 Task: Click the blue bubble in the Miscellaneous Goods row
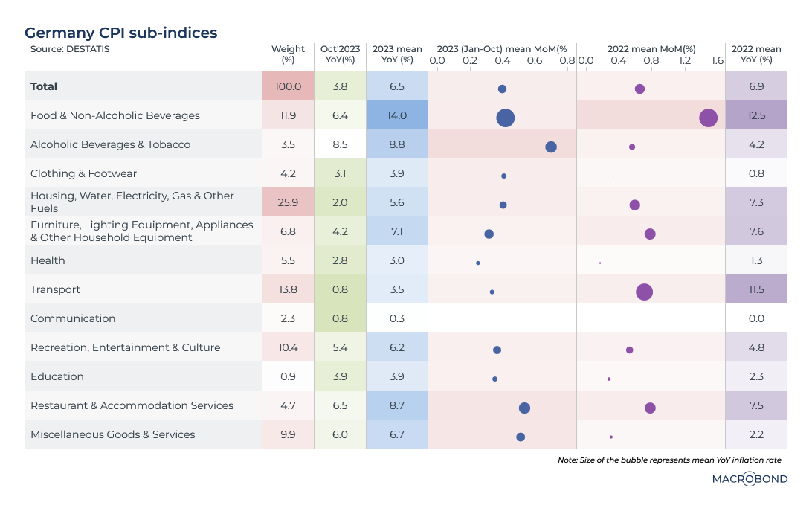(x=521, y=437)
